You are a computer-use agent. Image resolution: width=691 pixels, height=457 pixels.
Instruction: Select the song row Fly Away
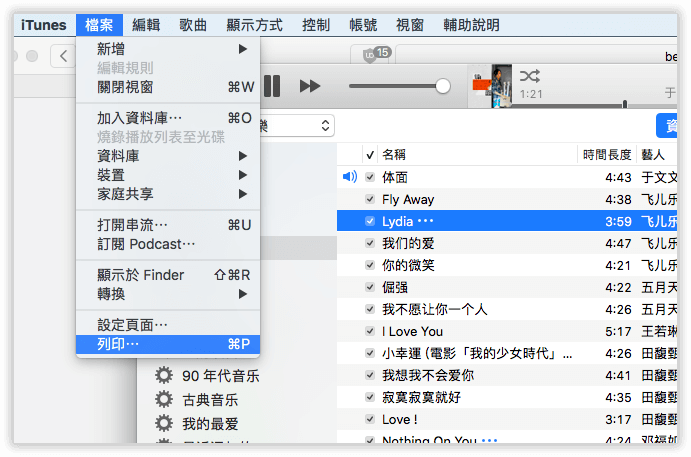coord(507,199)
